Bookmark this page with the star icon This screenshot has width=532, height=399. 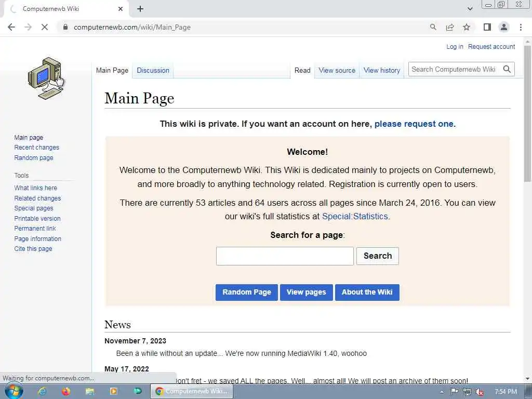point(467,27)
